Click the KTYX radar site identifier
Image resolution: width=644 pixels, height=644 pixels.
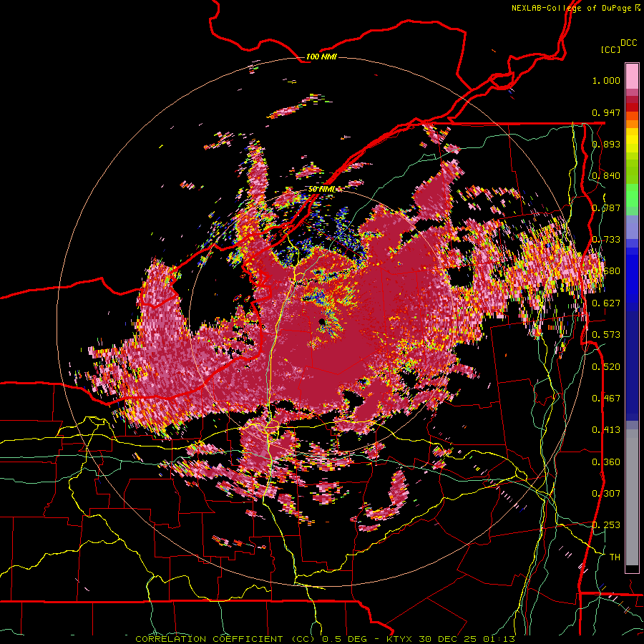(x=401, y=639)
